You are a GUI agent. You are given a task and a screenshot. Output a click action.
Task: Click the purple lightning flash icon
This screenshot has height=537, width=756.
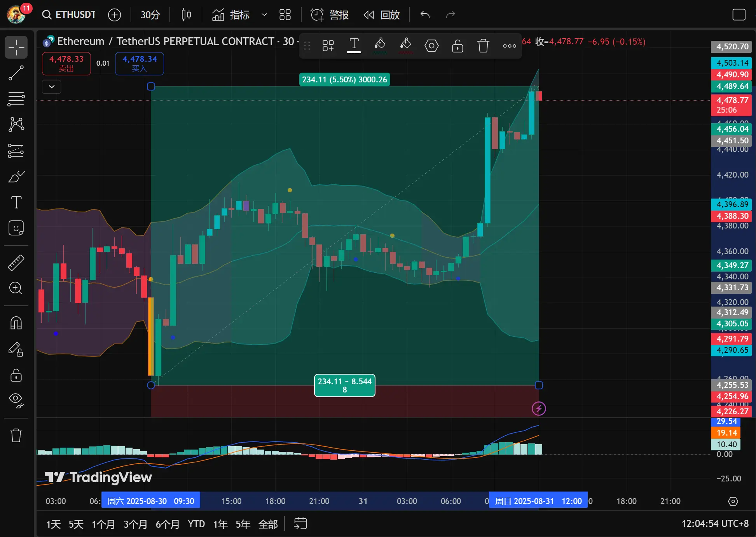(539, 408)
